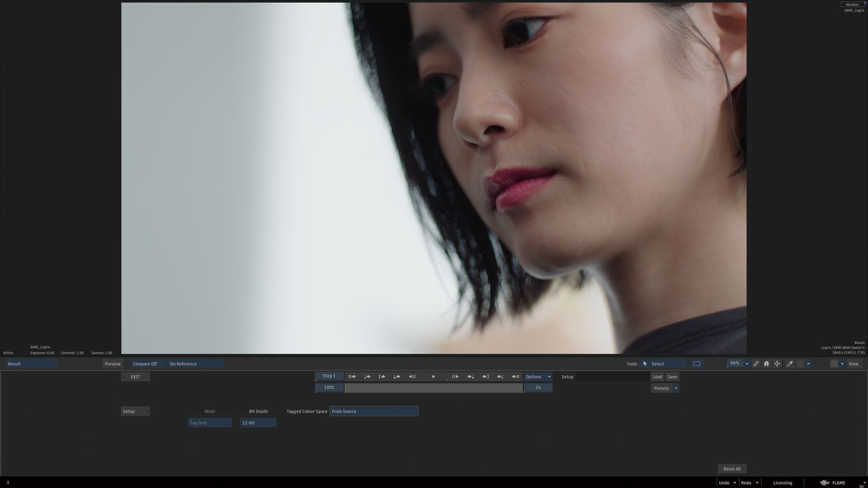Step back one frame
The image size is (868, 488).
412,377
